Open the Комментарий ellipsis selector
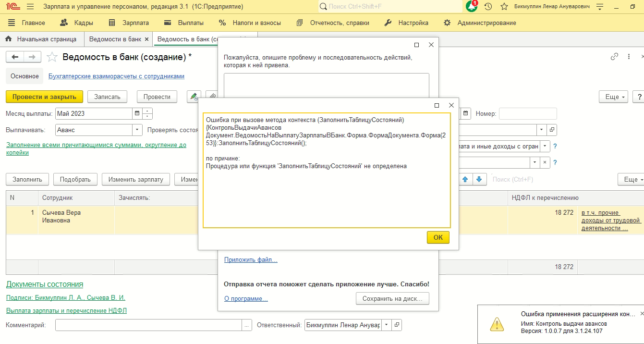 [247, 325]
